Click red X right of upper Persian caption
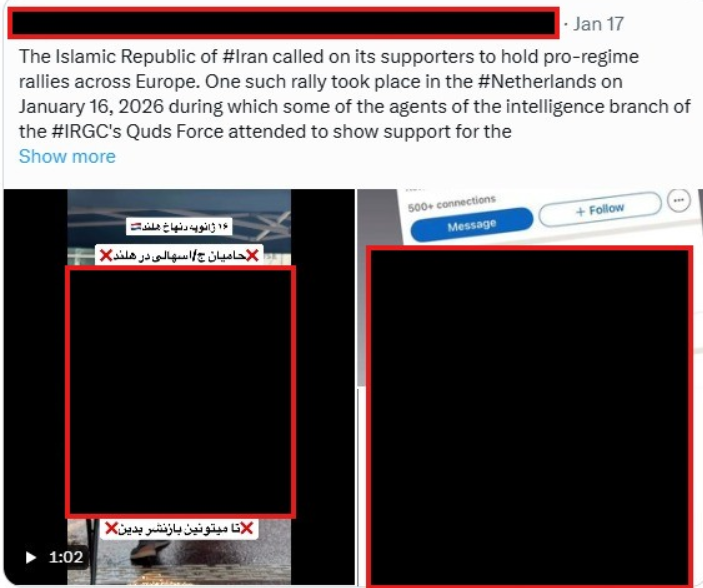The width and height of the screenshot is (703, 588). (x=252, y=256)
